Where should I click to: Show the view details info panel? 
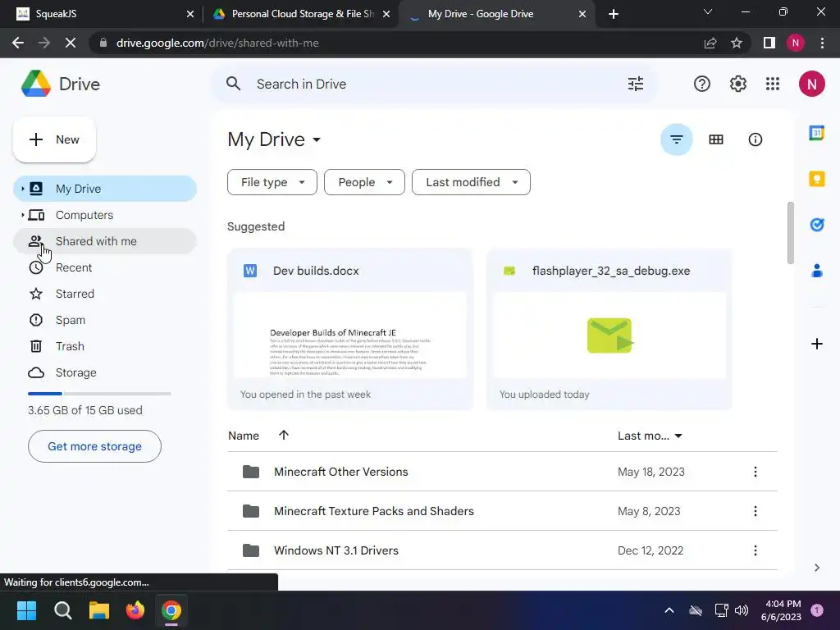(755, 139)
